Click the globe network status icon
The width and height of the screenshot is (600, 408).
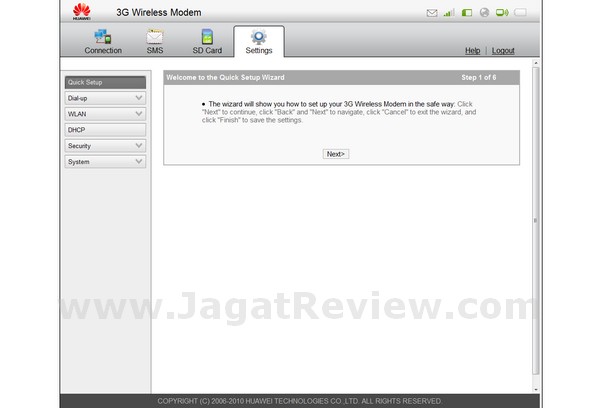pyautogui.click(x=484, y=13)
